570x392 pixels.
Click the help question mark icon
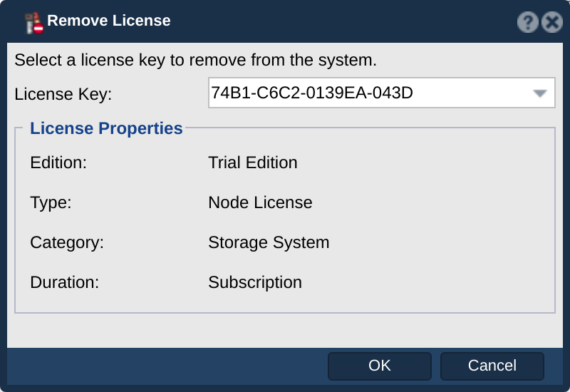click(527, 22)
